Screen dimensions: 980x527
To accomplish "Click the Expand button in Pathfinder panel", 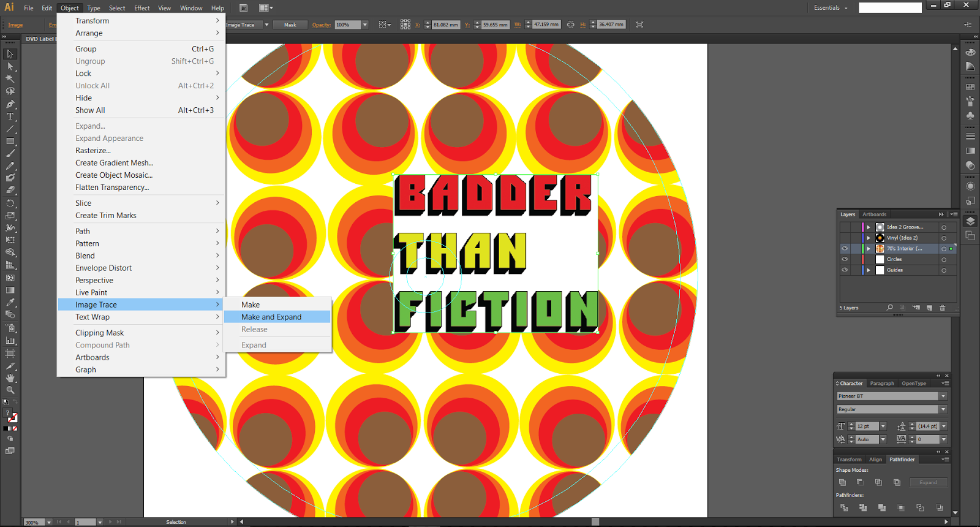I will [x=929, y=482].
